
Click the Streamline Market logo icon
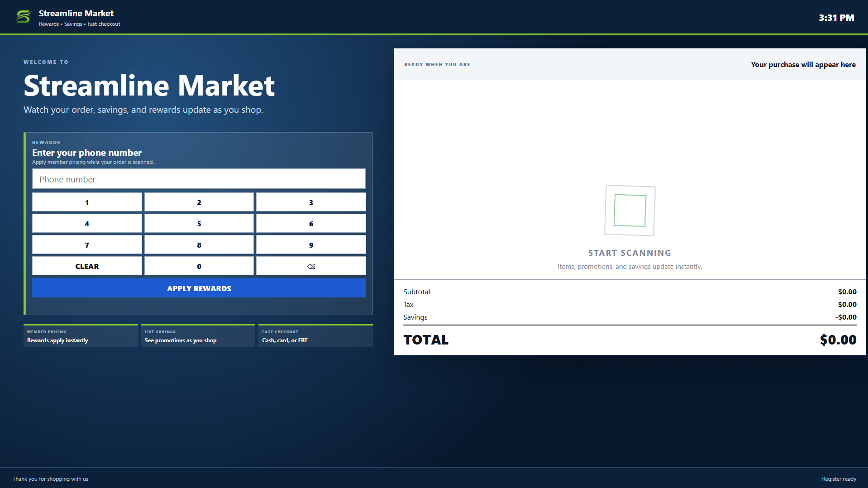(x=24, y=17)
